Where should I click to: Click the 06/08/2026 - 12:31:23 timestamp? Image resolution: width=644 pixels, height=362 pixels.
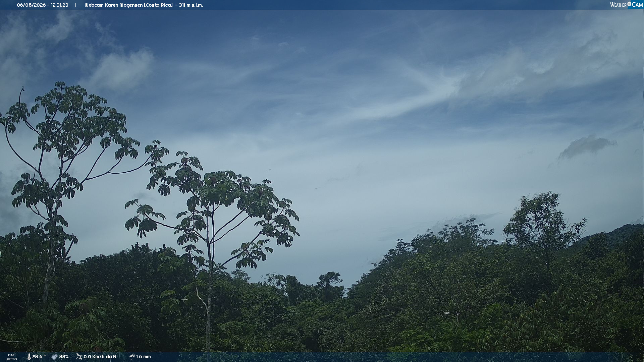(43, 5)
